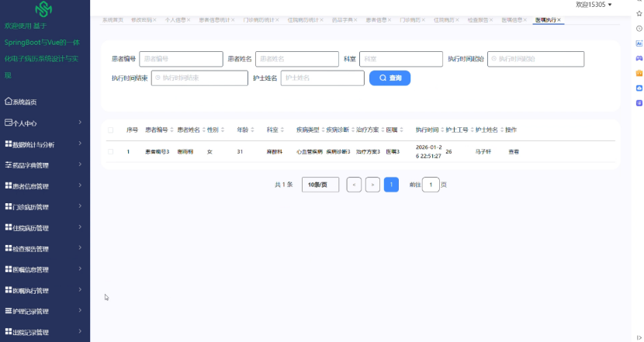Switch to the 个人信息 tab
Viewport: 644px width, 342px height.
[x=175, y=19]
